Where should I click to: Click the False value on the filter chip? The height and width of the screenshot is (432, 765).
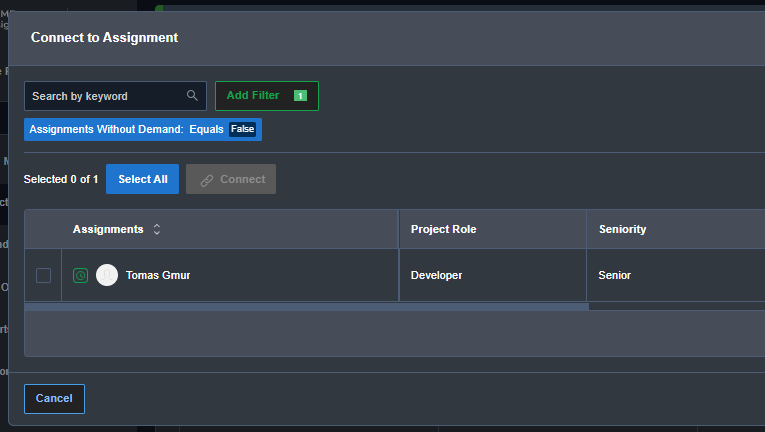(242, 129)
